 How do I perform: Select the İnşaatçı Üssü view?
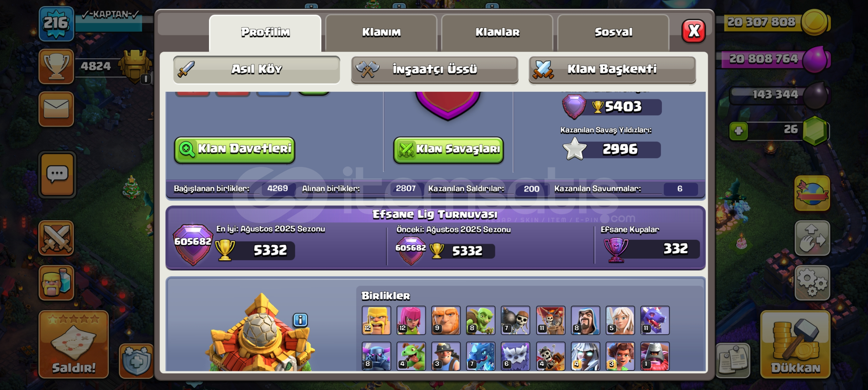(x=435, y=69)
